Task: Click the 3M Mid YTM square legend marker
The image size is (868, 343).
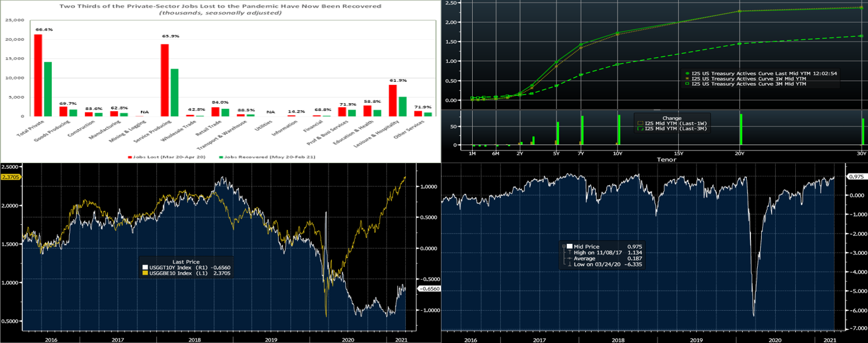Action: 687,84
